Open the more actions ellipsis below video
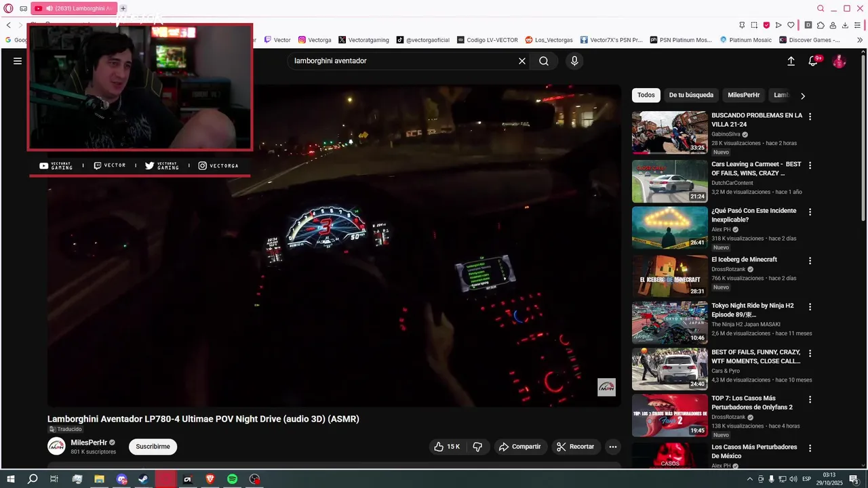This screenshot has height=488, width=868. pos(613,447)
